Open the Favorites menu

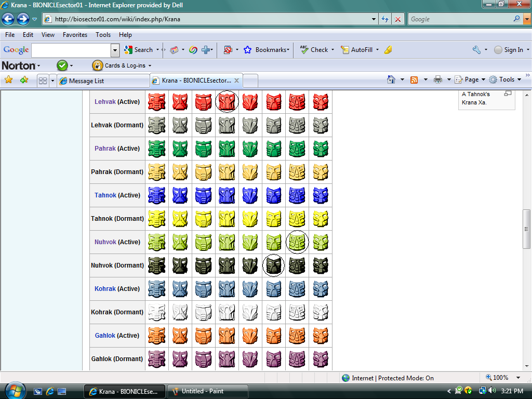(x=75, y=35)
